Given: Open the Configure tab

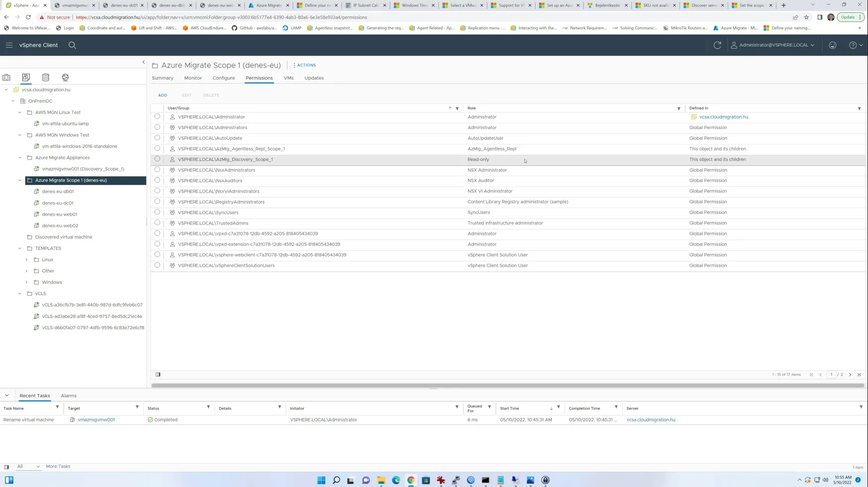Looking at the screenshot, I should pyautogui.click(x=223, y=78).
